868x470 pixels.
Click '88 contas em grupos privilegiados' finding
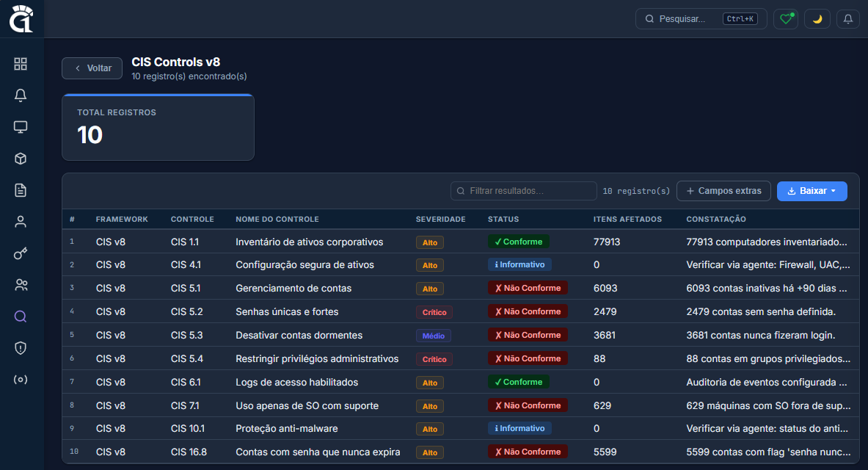(x=768, y=358)
